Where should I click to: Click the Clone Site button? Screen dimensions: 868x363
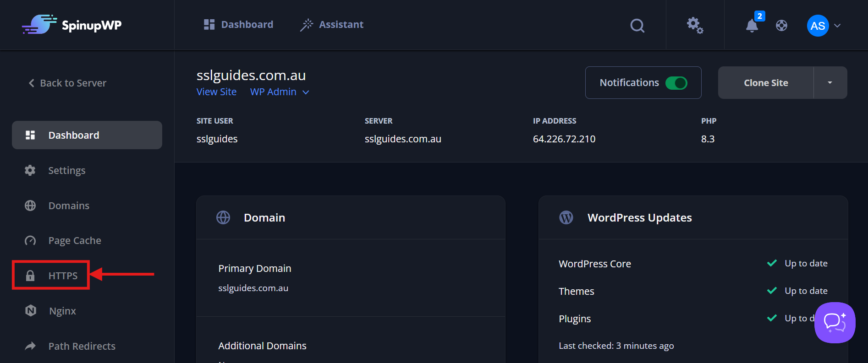766,83
